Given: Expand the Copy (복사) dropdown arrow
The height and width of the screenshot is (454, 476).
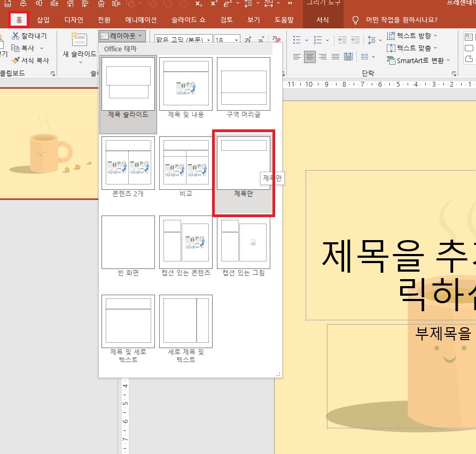Looking at the screenshot, I should pos(42,48).
